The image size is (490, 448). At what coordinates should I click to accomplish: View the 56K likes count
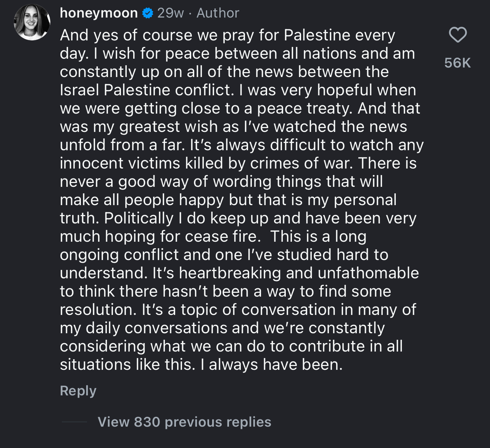click(x=458, y=63)
